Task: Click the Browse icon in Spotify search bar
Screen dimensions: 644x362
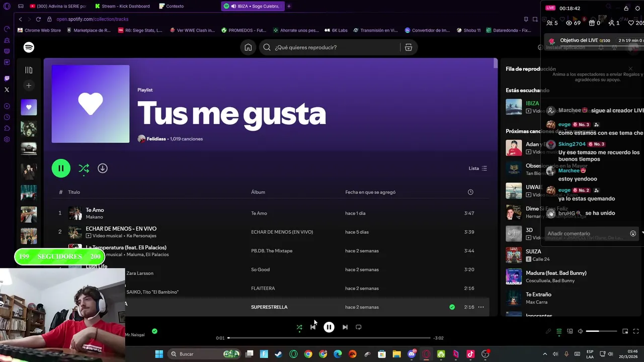Action: [x=409, y=47]
